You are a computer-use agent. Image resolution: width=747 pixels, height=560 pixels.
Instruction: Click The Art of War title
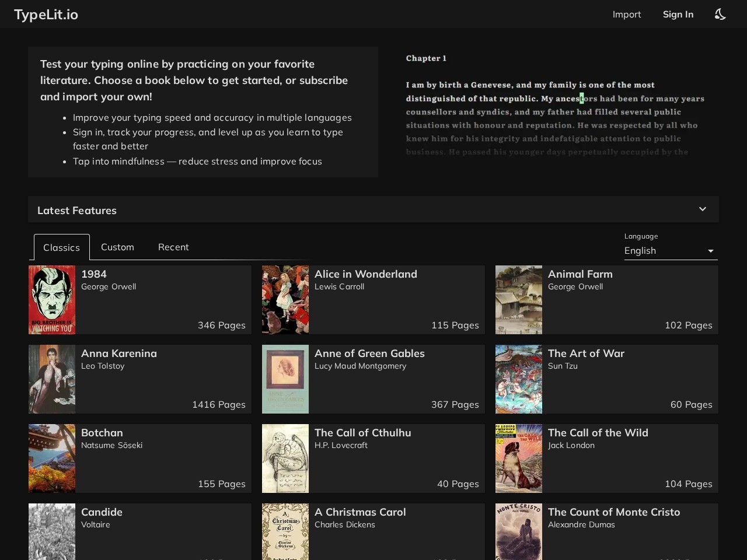coord(586,353)
